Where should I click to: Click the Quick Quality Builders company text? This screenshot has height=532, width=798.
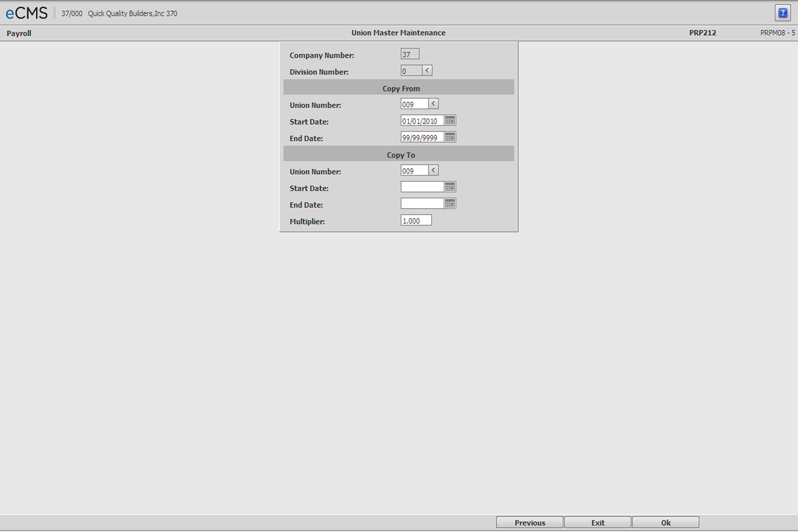click(132, 13)
